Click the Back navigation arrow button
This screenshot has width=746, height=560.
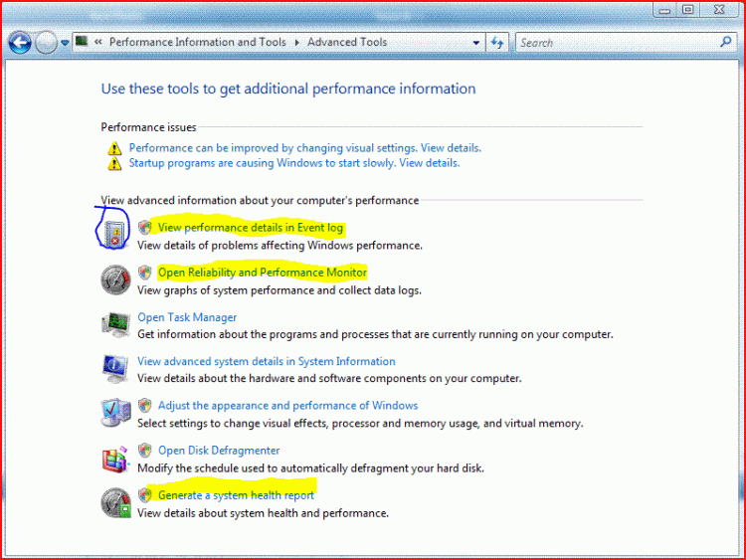[x=20, y=43]
